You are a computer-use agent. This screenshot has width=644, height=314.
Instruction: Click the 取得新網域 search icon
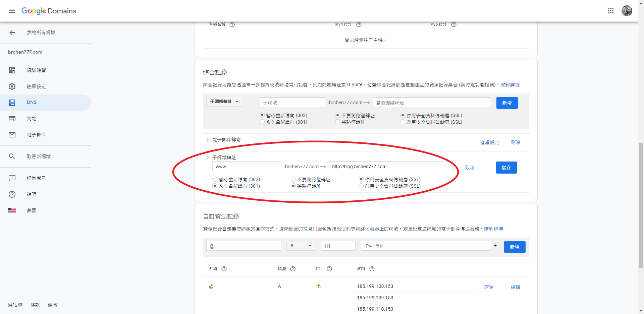(12, 156)
